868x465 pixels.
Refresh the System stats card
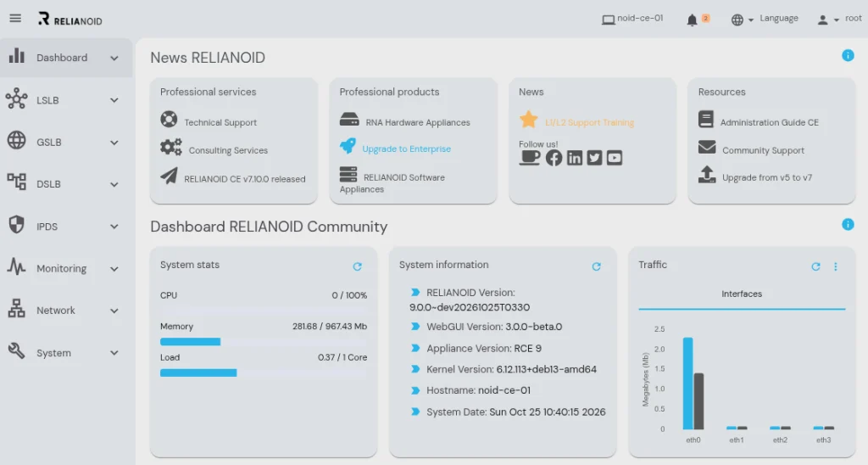[x=357, y=266]
